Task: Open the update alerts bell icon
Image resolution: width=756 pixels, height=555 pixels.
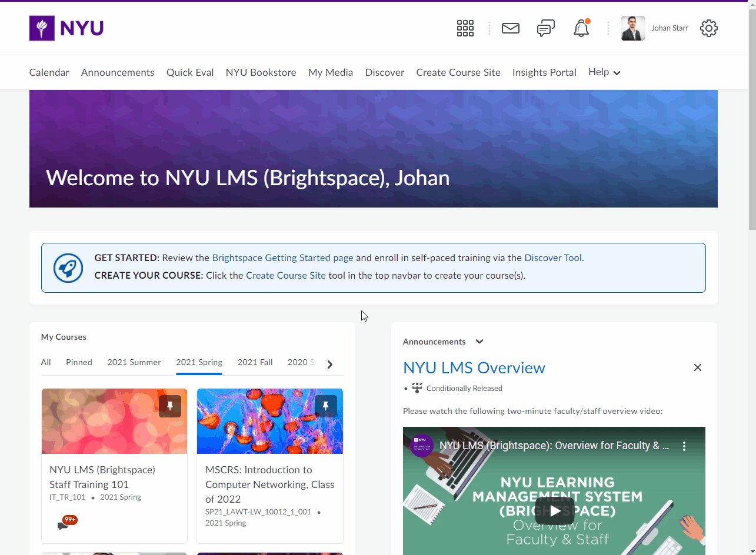Action: click(581, 28)
